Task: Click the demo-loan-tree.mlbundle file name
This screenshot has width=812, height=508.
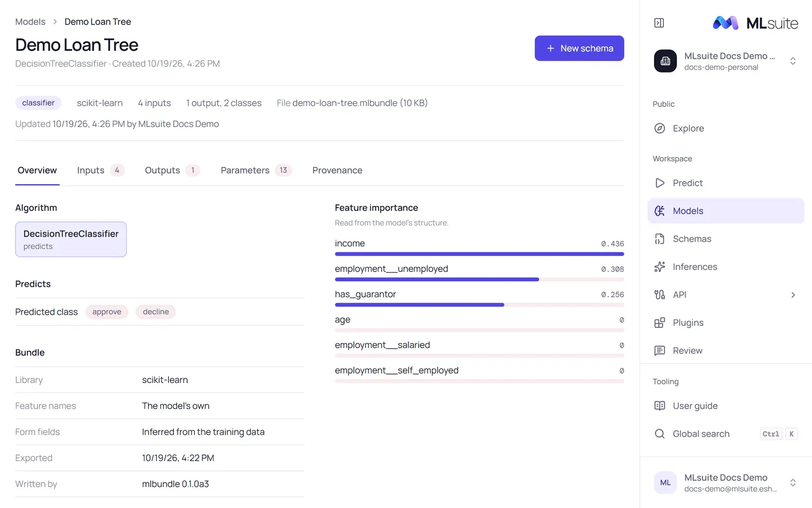Action: coord(345,103)
